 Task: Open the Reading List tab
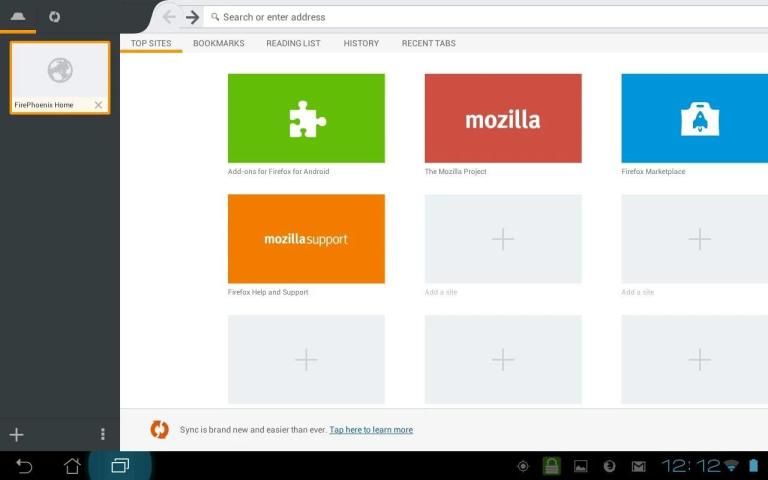pos(294,43)
